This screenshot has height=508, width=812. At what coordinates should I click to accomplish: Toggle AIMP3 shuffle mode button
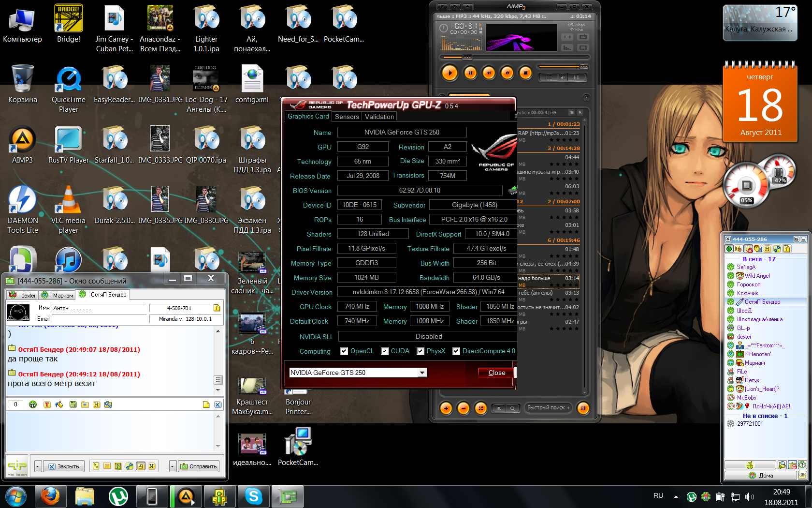[583, 37]
